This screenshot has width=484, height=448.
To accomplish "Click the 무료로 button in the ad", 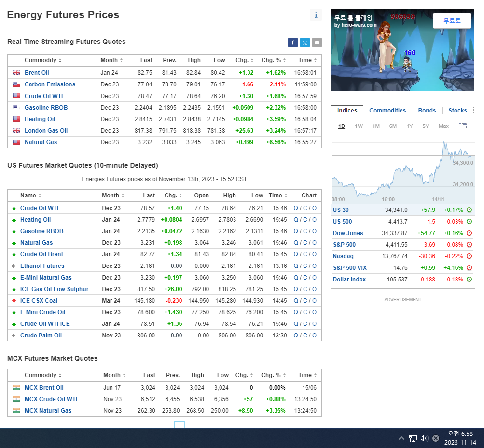I will [x=452, y=21].
